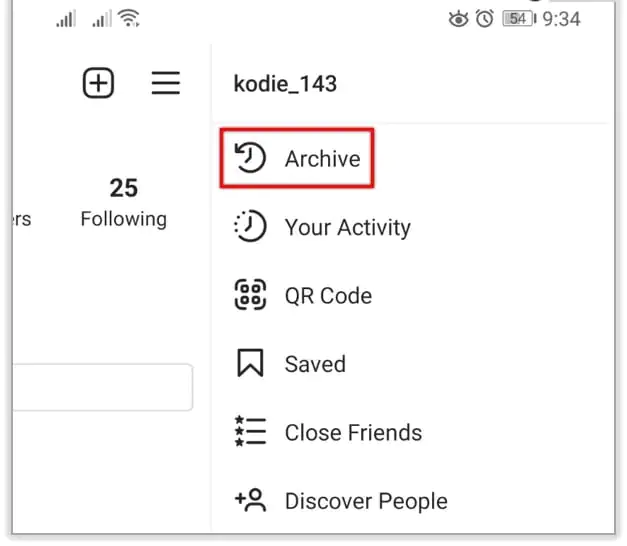Click the Archive clock icon
The image size is (627, 546).
(x=250, y=158)
